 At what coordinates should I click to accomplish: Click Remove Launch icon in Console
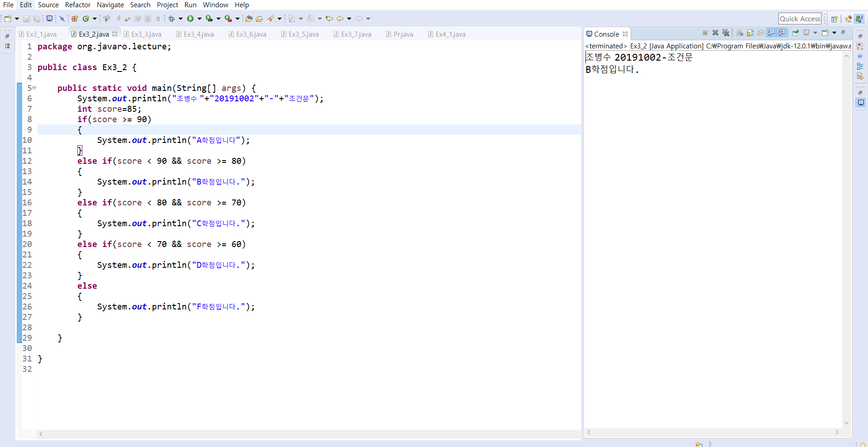point(716,33)
